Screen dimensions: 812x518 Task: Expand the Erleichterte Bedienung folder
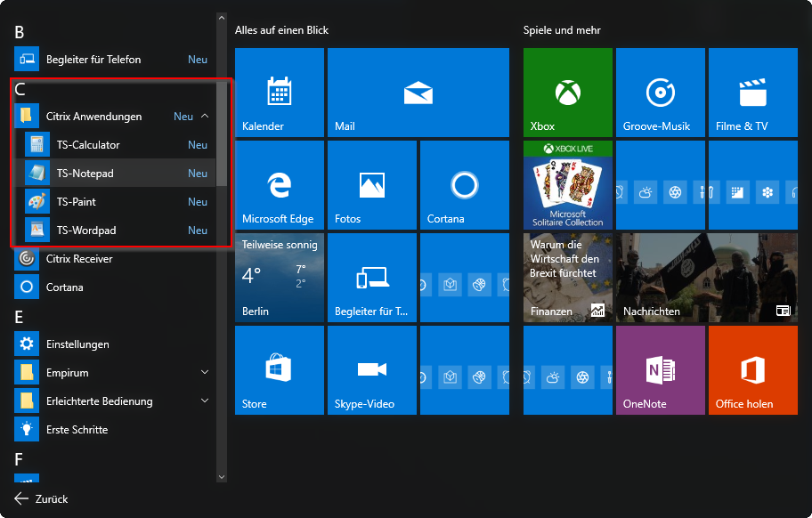(205, 401)
